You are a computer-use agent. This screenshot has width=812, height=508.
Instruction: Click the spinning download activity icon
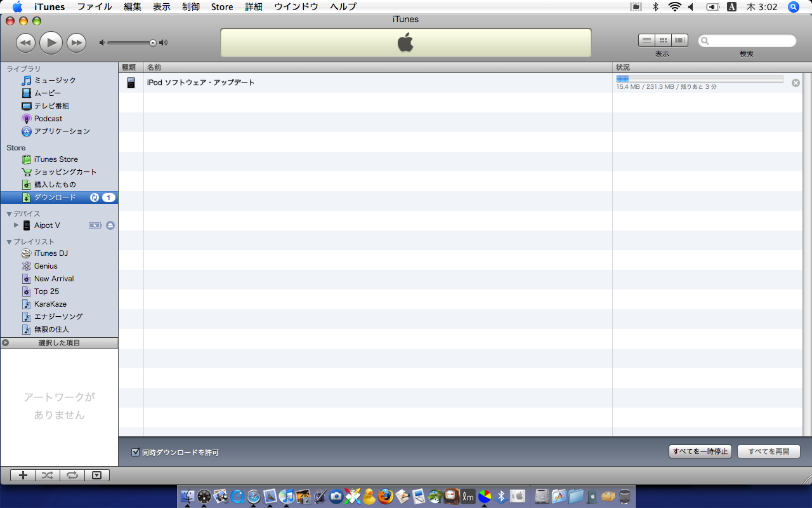pos(95,197)
